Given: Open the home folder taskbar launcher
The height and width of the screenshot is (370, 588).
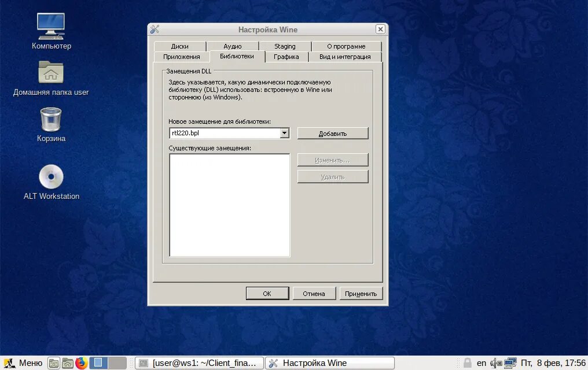Looking at the screenshot, I should point(68,363).
